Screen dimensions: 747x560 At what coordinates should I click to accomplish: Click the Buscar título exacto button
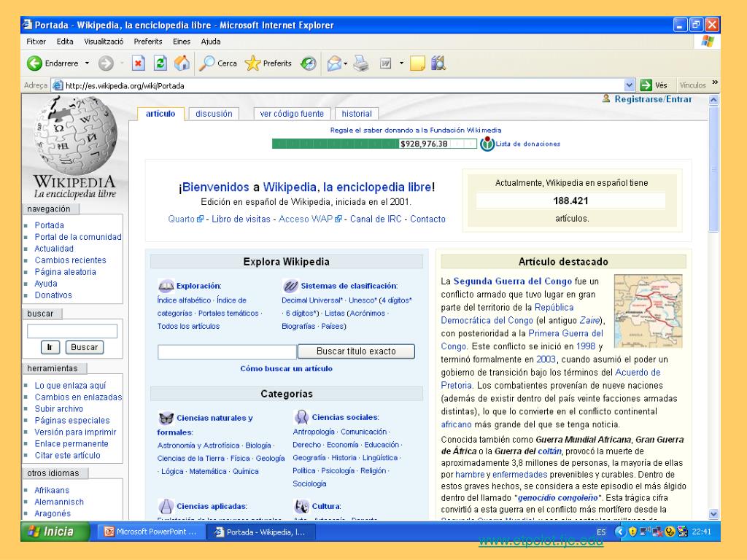[x=356, y=351]
